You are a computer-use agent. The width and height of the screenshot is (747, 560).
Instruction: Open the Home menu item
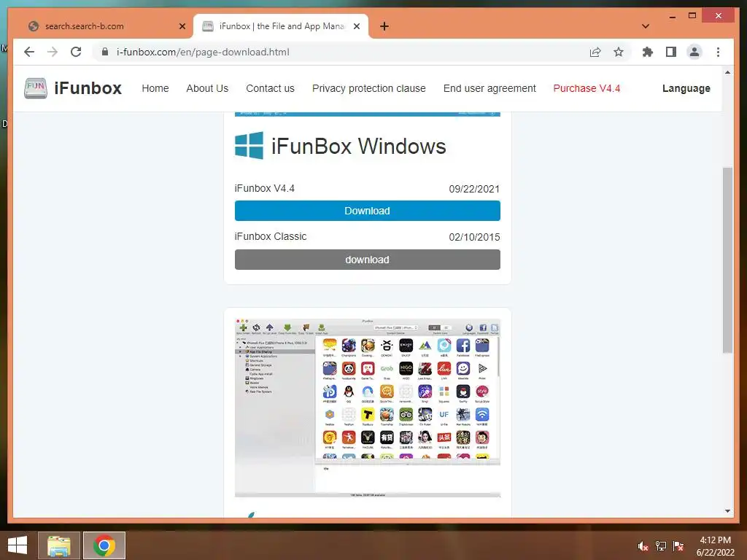click(x=155, y=88)
